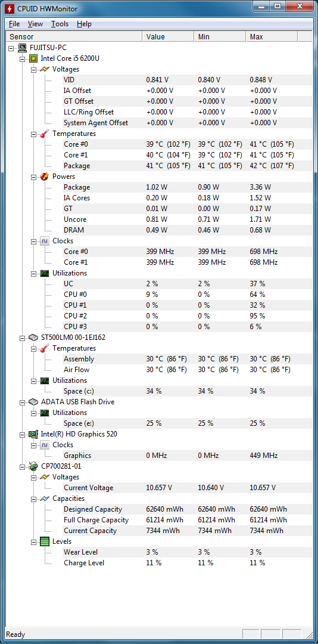Click the FUJITSU-PC computer icon
The image size is (318, 644).
(23, 48)
